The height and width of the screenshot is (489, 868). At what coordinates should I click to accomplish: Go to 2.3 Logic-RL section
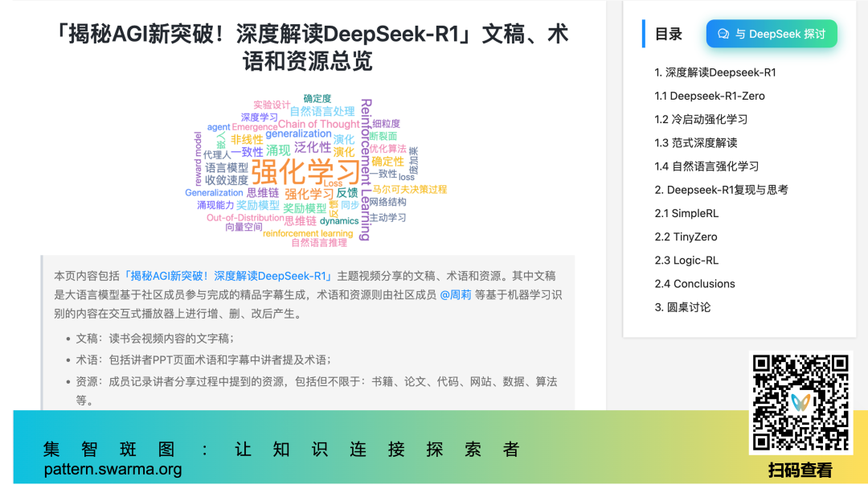pos(686,261)
